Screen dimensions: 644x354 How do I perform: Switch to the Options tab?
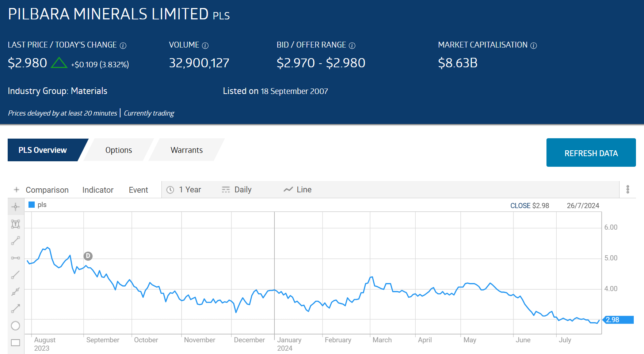point(119,150)
